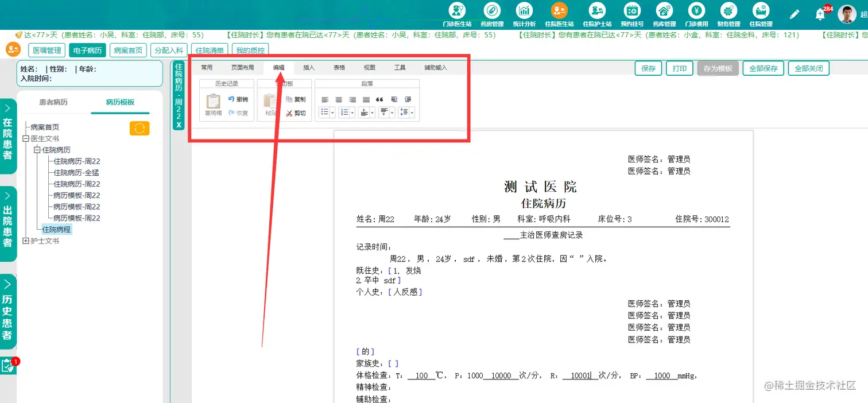
Task: Collapse the 住院病历 tree folder
Action: tap(37, 150)
